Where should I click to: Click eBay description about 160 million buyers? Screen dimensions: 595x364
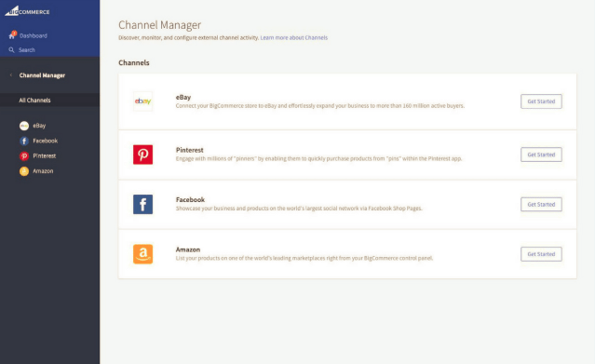(320, 106)
